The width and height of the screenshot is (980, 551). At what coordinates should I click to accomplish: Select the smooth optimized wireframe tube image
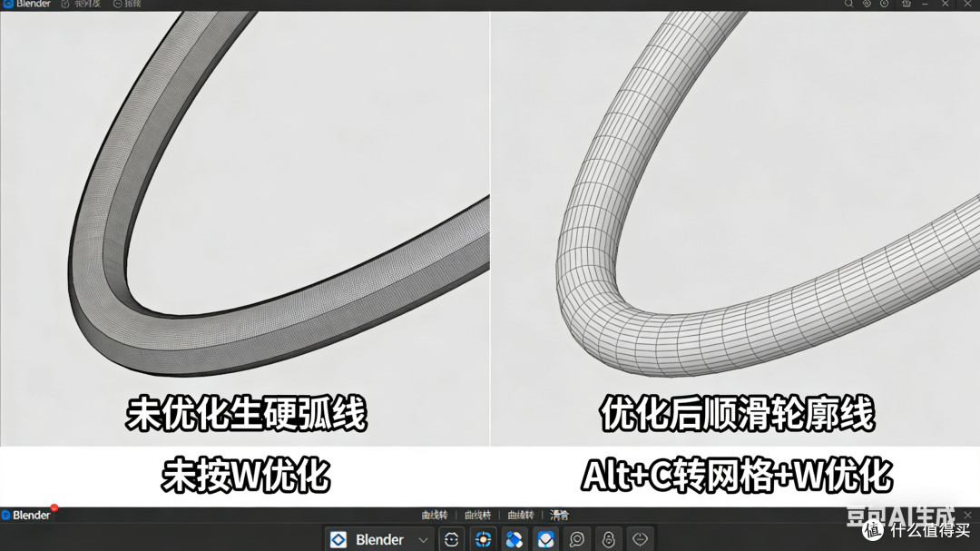(x=736, y=228)
